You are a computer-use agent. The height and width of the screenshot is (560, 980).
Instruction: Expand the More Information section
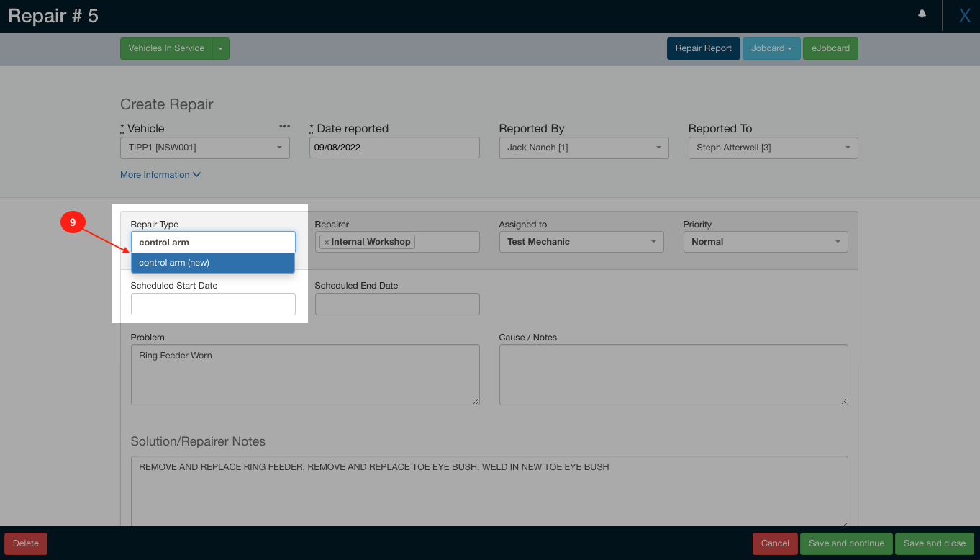point(160,174)
